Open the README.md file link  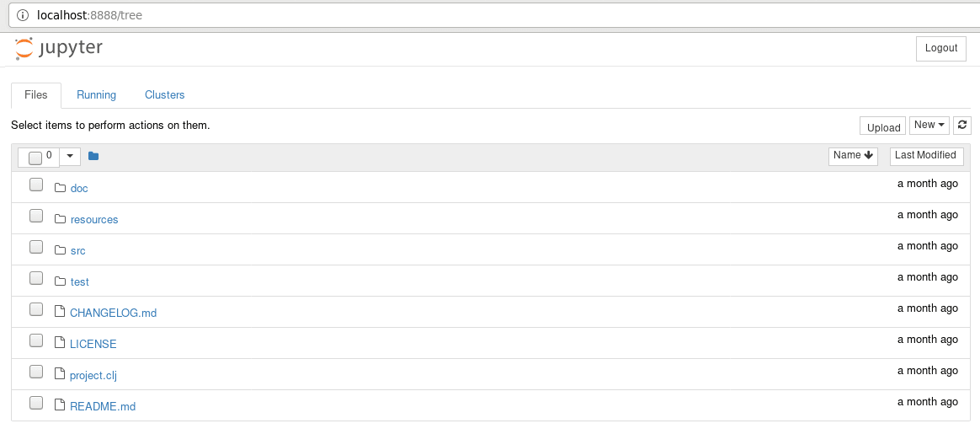coord(103,406)
